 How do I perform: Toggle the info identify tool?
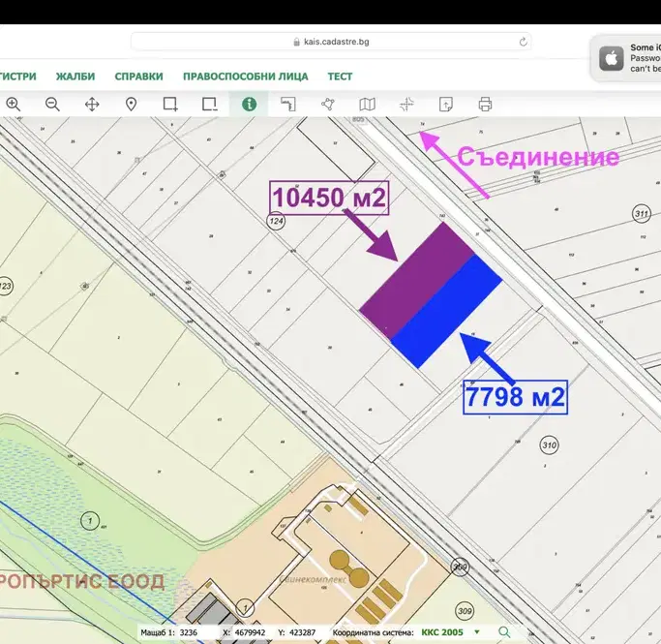coord(249,105)
